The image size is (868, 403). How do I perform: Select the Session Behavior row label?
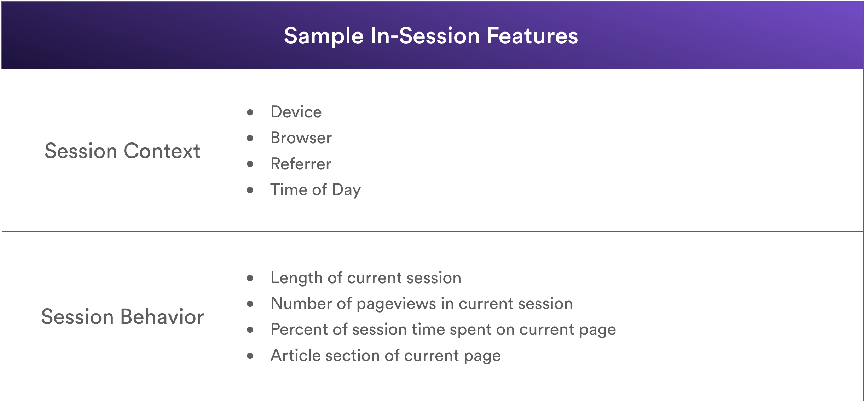pos(122,316)
